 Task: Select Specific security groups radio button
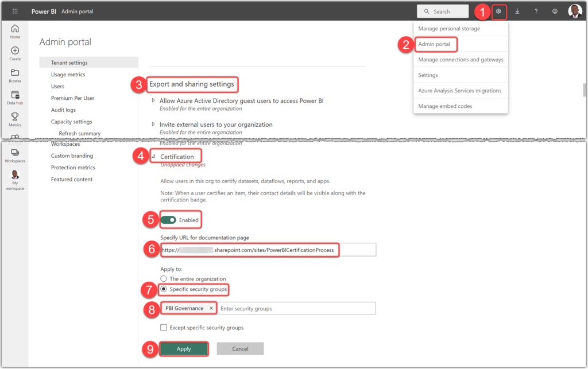164,289
